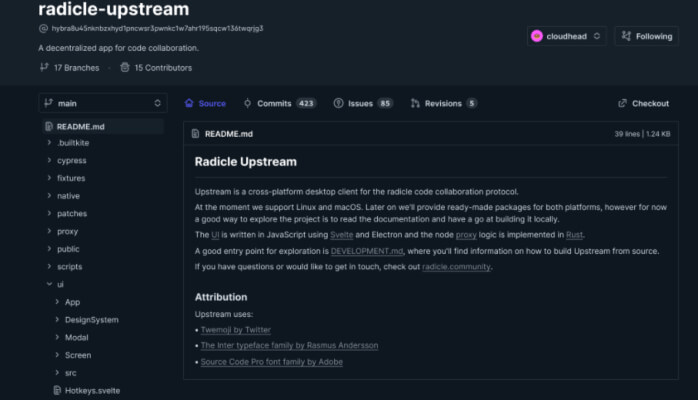Expand the .buildkite folder chevron
Viewport: 698px width, 400px height.
(49, 142)
